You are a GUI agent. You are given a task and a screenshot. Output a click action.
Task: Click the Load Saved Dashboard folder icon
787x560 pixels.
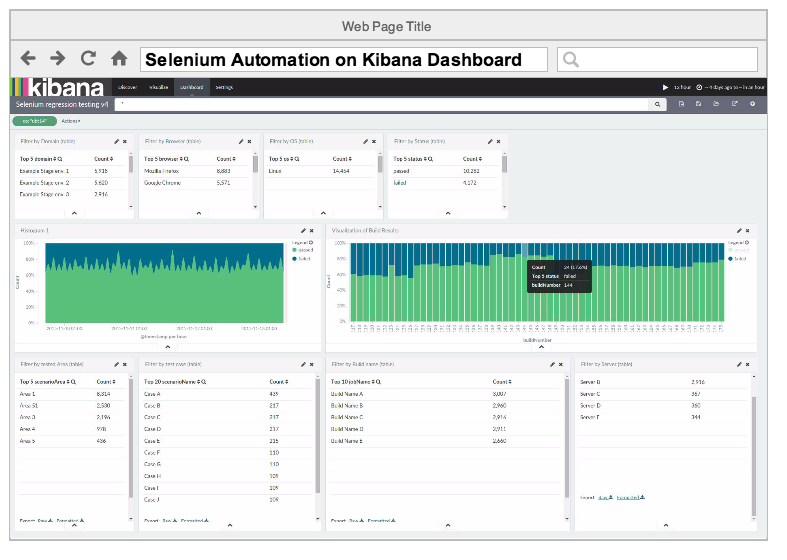click(716, 104)
